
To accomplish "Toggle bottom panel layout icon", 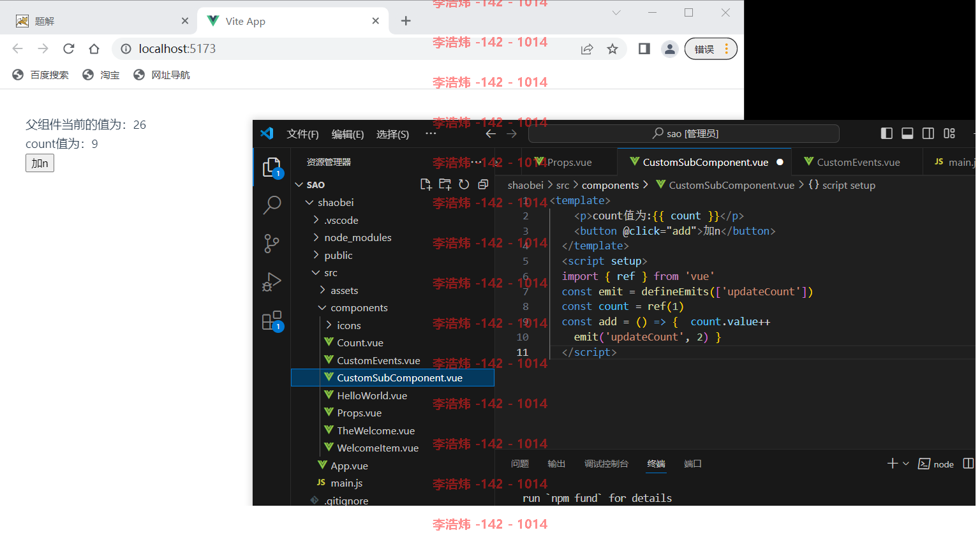I will point(907,133).
